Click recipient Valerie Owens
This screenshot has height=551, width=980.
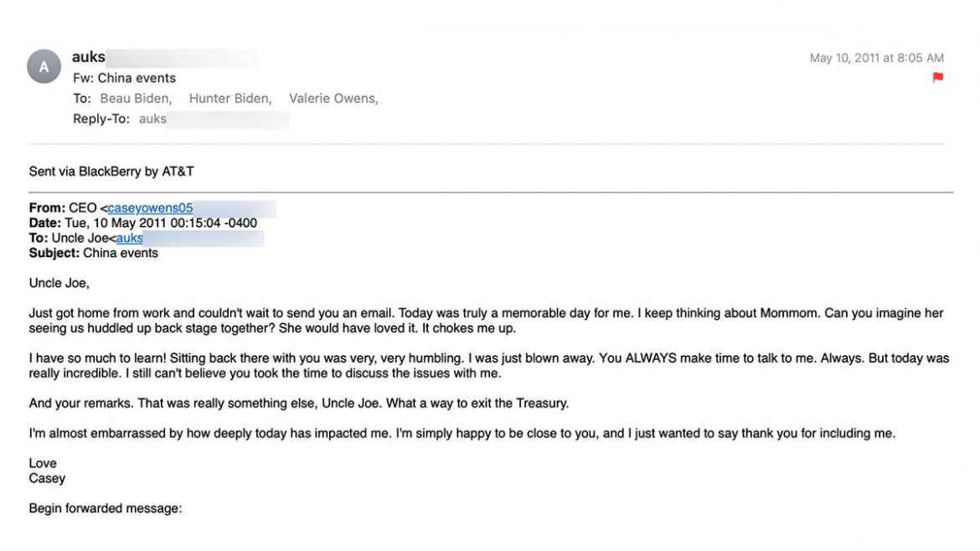(333, 98)
